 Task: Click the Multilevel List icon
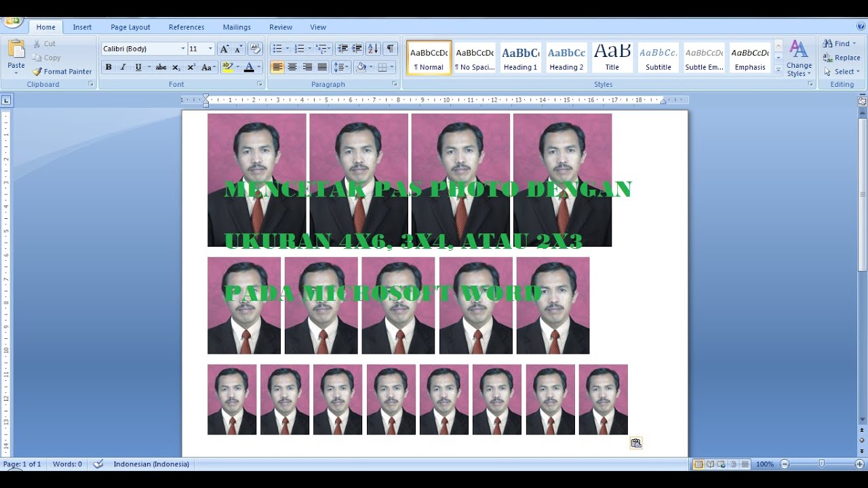[x=321, y=49]
